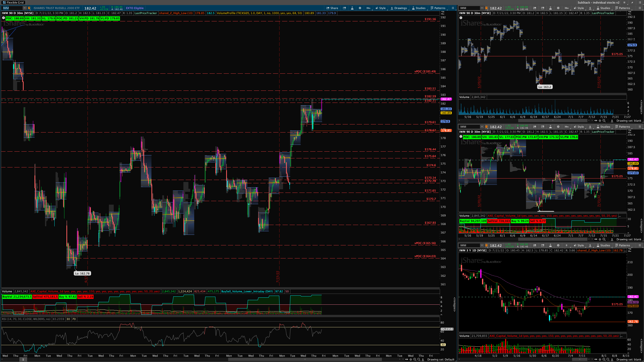Toggle the drawing tool icon right of main study labels
Viewport: 644px width, 362px height.
(x=443, y=13)
